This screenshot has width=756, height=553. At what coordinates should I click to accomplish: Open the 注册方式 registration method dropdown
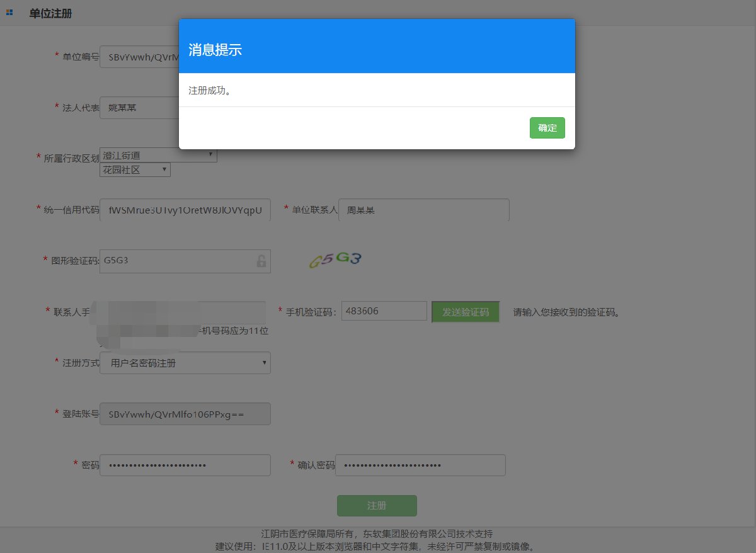(185, 363)
